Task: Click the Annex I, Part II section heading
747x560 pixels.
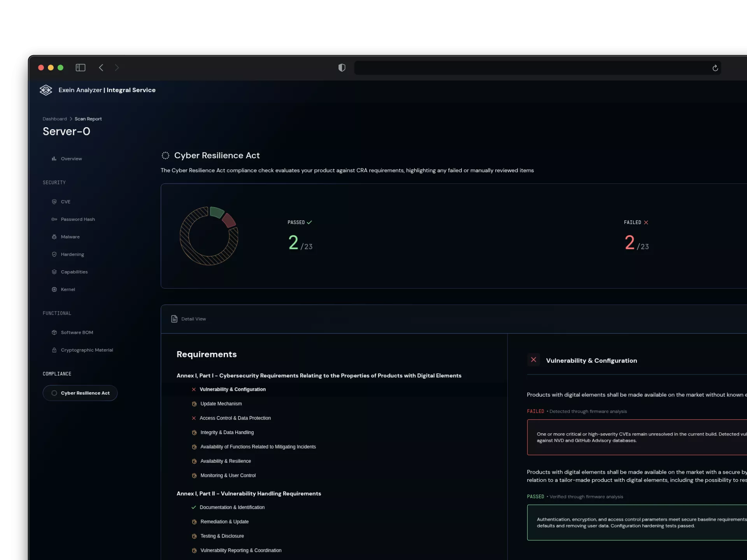Action: [249, 493]
